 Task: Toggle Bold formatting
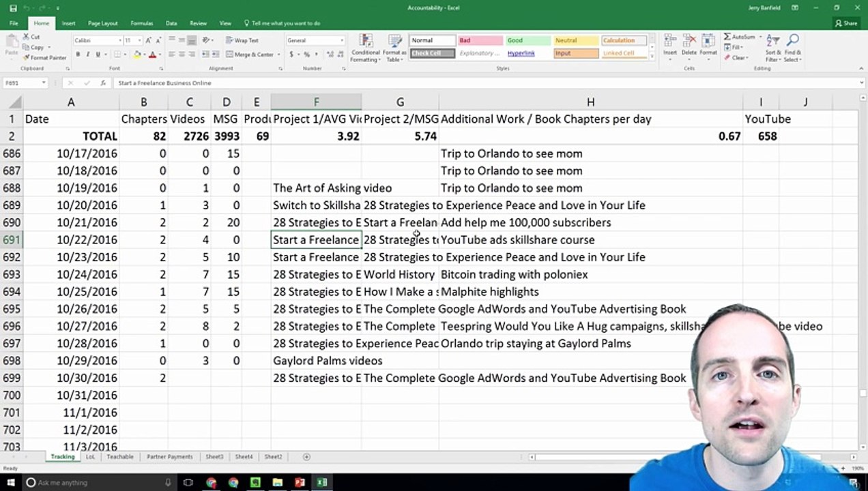coord(78,55)
